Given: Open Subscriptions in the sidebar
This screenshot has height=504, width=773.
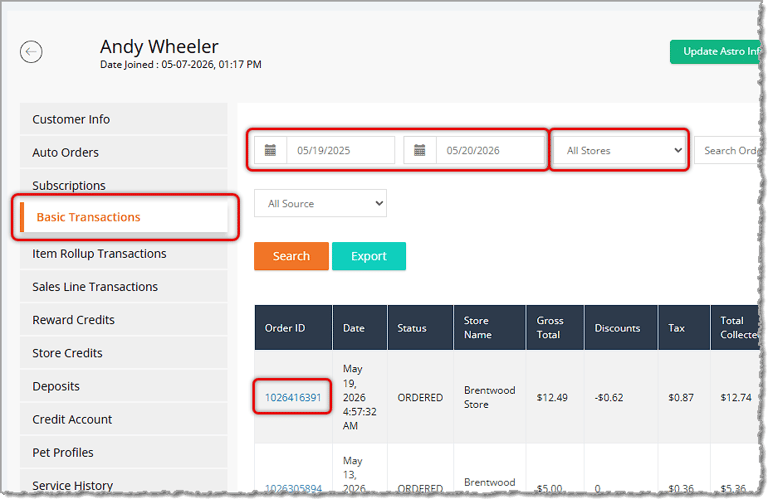Looking at the screenshot, I should [123, 184].
